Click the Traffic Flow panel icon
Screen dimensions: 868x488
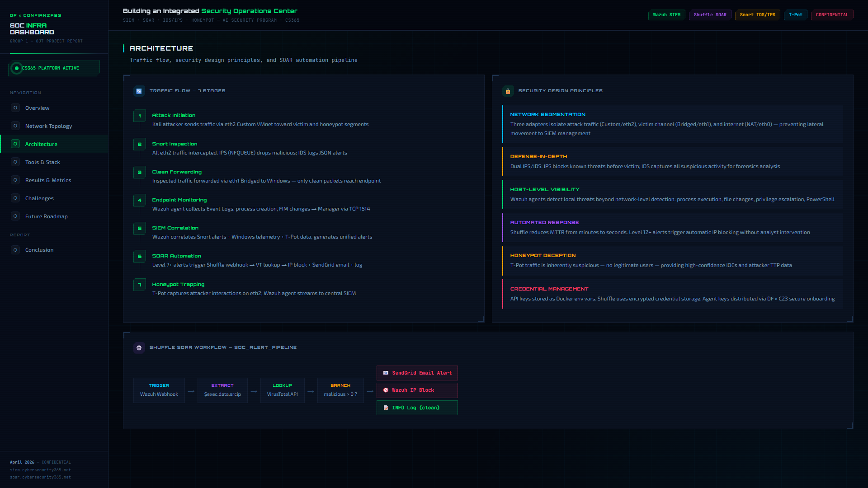coord(139,91)
